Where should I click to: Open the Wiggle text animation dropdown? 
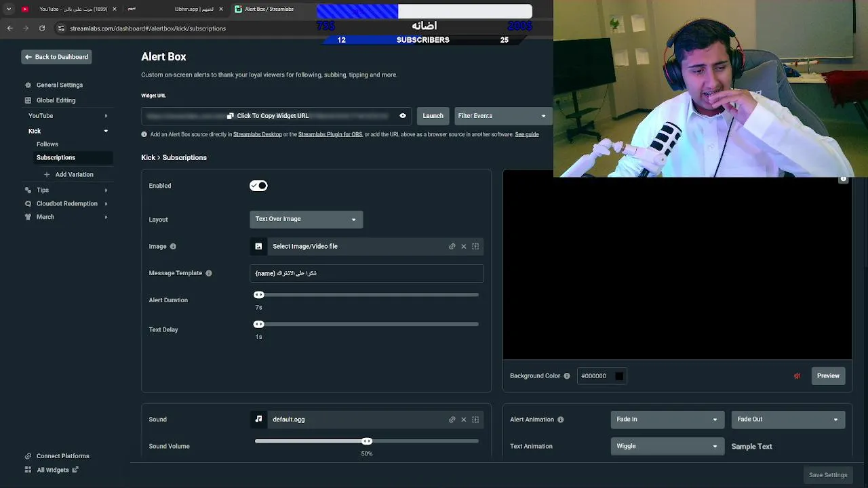667,447
